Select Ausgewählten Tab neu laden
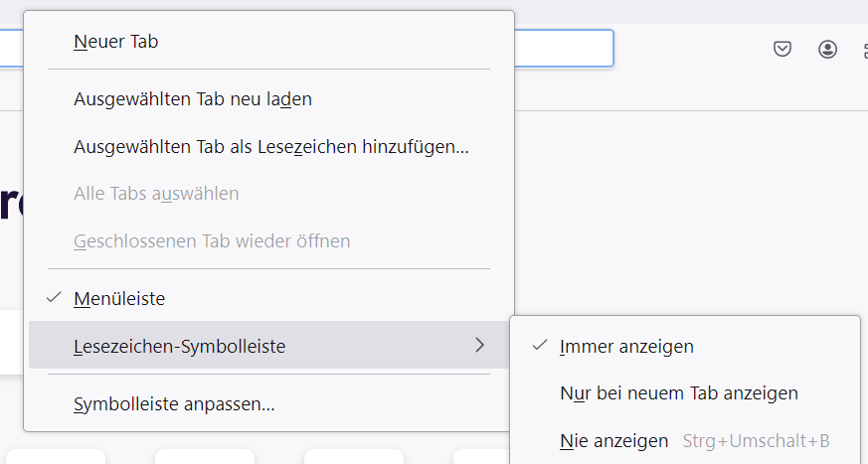Image resolution: width=868 pixels, height=464 pixels. coord(193,98)
